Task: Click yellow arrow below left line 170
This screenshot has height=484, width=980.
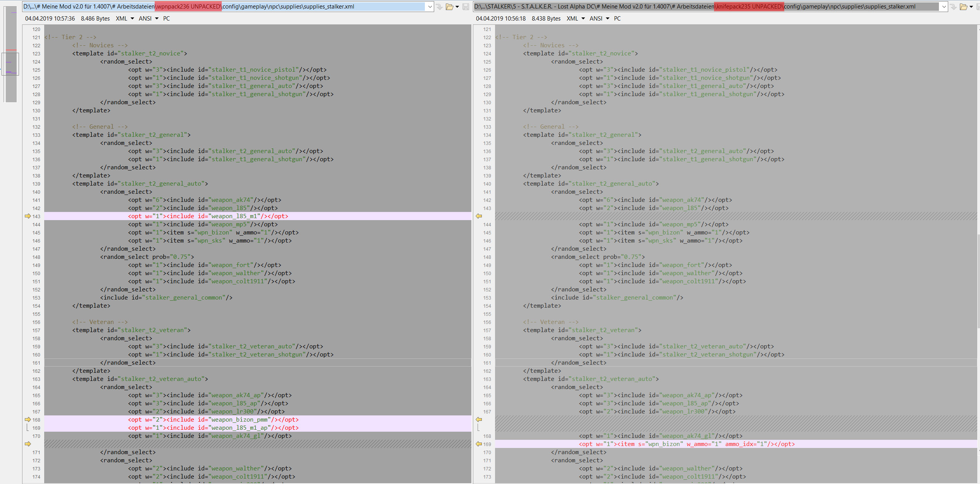Action: click(28, 444)
